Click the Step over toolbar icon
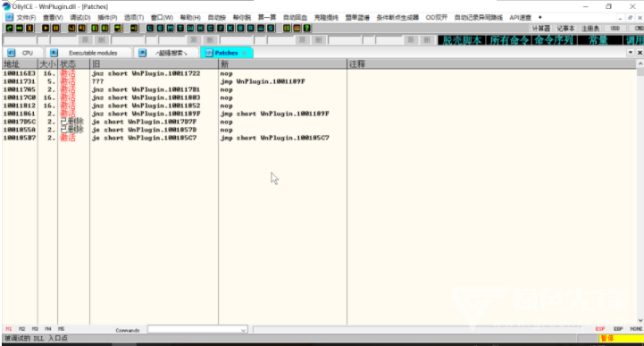 click(82, 29)
